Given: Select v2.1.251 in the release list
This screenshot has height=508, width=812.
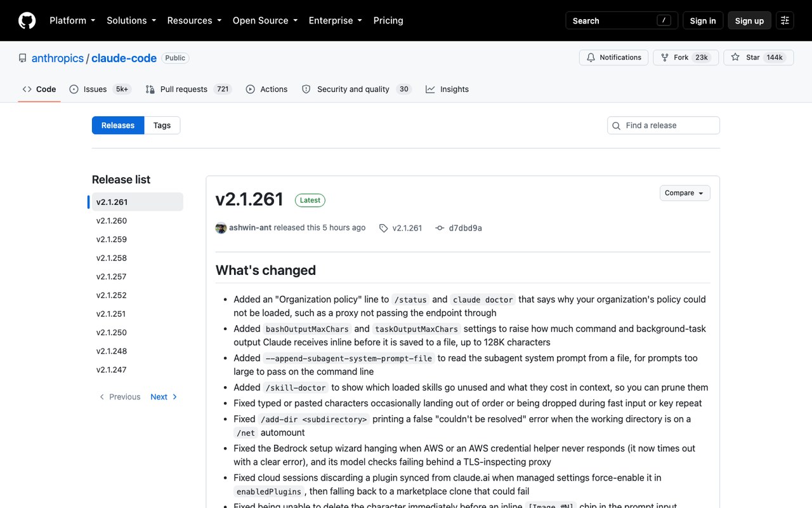Looking at the screenshot, I should [138, 314].
